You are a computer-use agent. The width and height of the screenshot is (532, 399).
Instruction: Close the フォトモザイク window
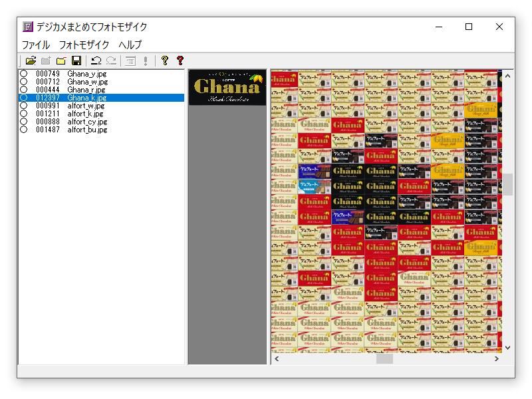pyautogui.click(x=499, y=27)
